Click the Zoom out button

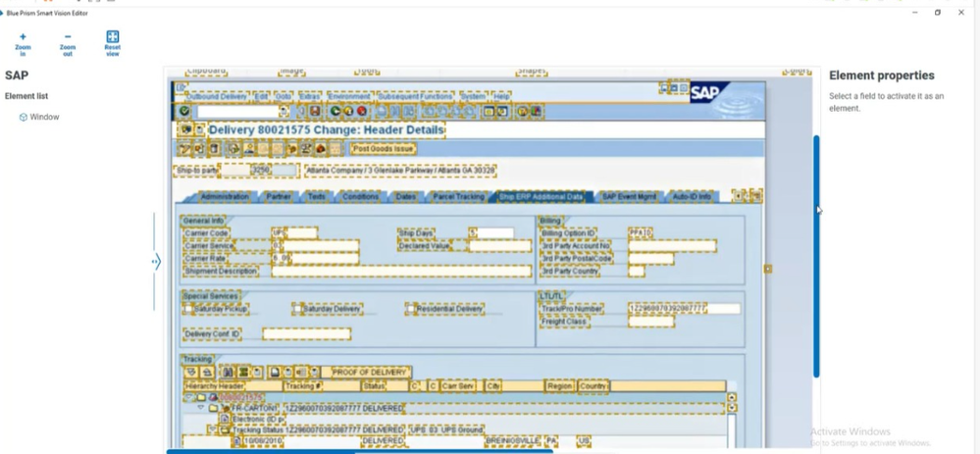pyautogui.click(x=68, y=45)
